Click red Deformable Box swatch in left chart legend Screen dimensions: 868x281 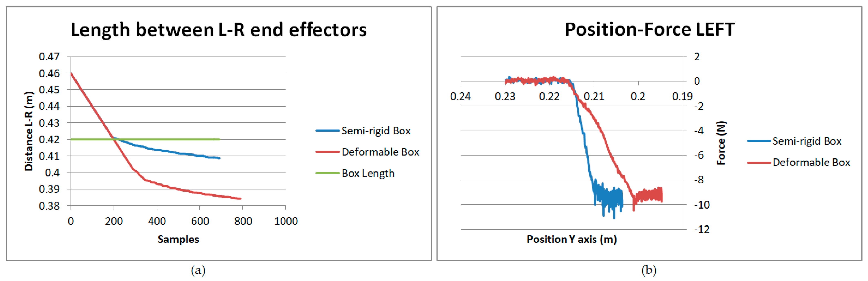pyautogui.click(x=327, y=152)
